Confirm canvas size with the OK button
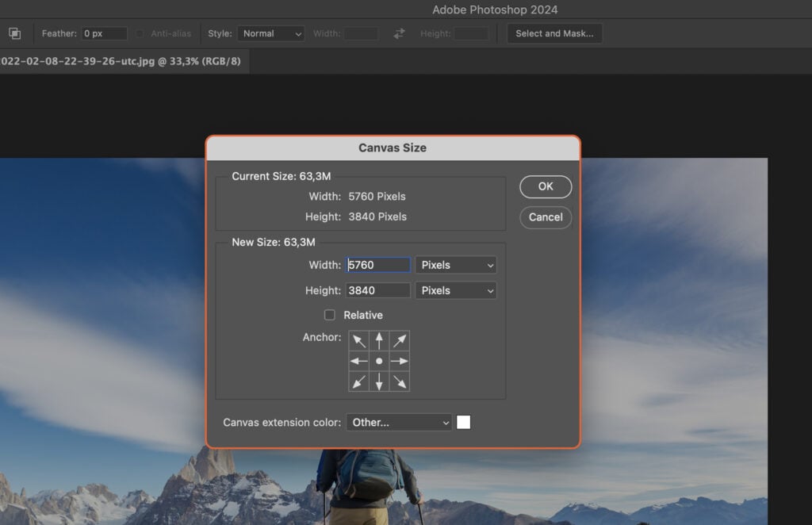The image size is (812, 525). pos(545,186)
